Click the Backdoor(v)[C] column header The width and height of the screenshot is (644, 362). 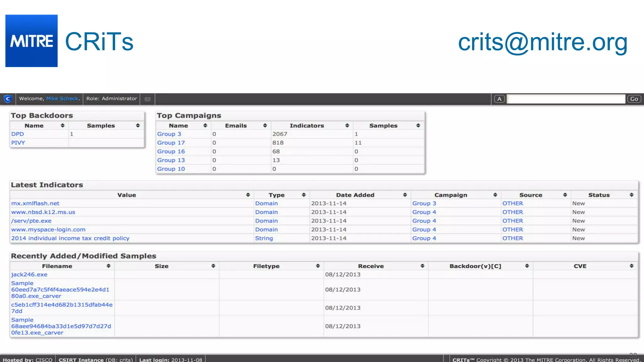tap(475, 266)
